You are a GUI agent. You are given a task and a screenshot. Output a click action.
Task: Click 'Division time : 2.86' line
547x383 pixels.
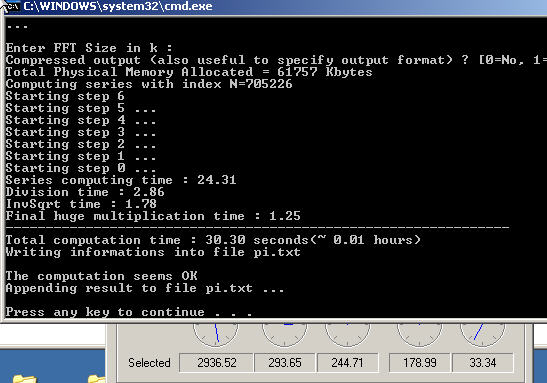[85, 192]
